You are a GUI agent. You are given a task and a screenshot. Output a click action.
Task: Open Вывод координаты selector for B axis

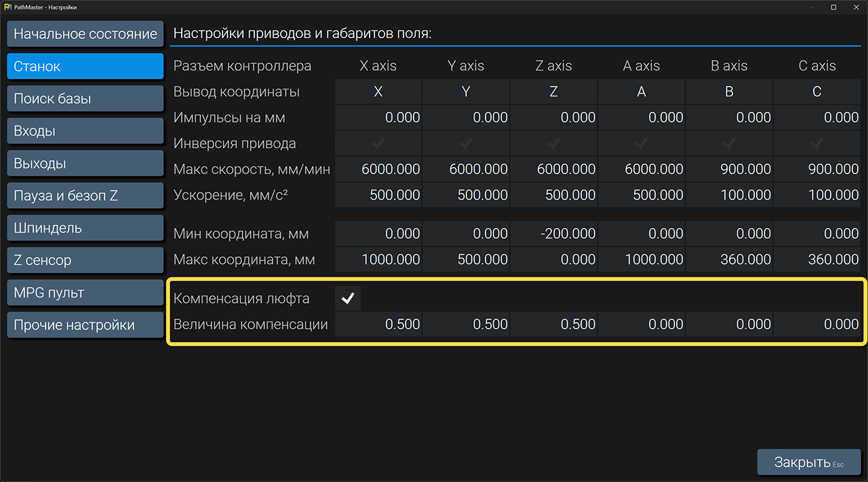point(729,92)
